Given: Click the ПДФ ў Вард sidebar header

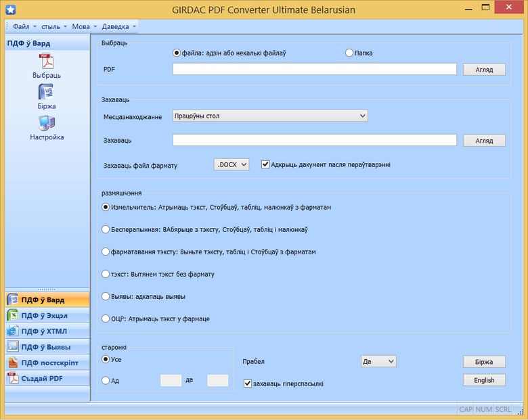Looking at the screenshot, I should (47, 43).
